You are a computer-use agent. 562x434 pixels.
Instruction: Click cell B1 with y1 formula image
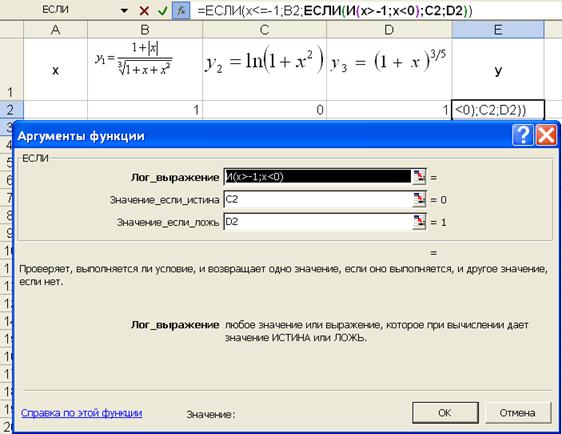(x=145, y=69)
